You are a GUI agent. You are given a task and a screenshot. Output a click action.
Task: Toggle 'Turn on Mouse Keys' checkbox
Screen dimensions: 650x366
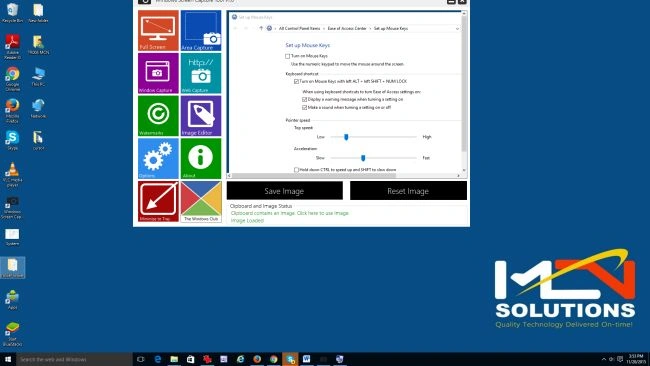click(287, 56)
